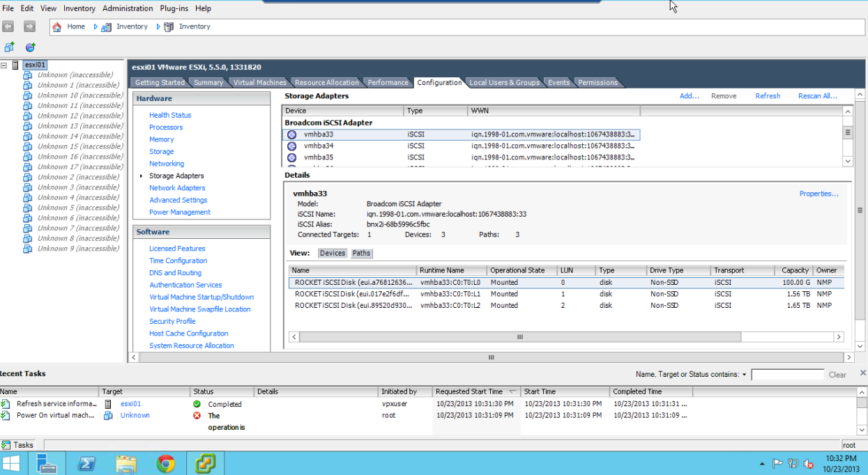This screenshot has height=475, width=868.
Task: Click the red error status icon
Action: tap(197, 416)
